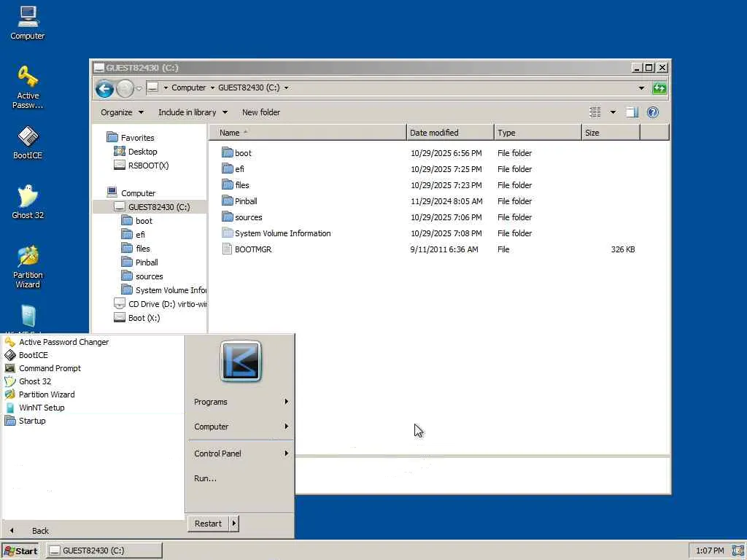This screenshot has width=747, height=560.
Task: Click the New folder button
Action: [x=261, y=112]
